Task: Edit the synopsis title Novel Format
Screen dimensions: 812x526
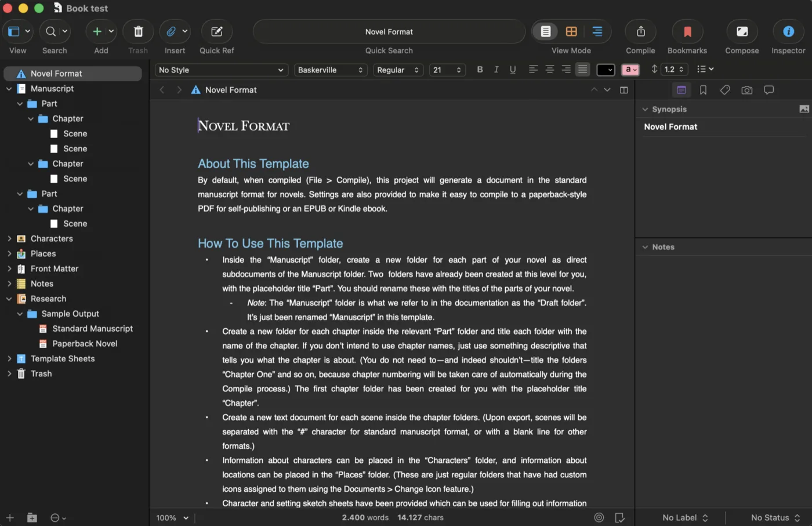Action: click(670, 127)
